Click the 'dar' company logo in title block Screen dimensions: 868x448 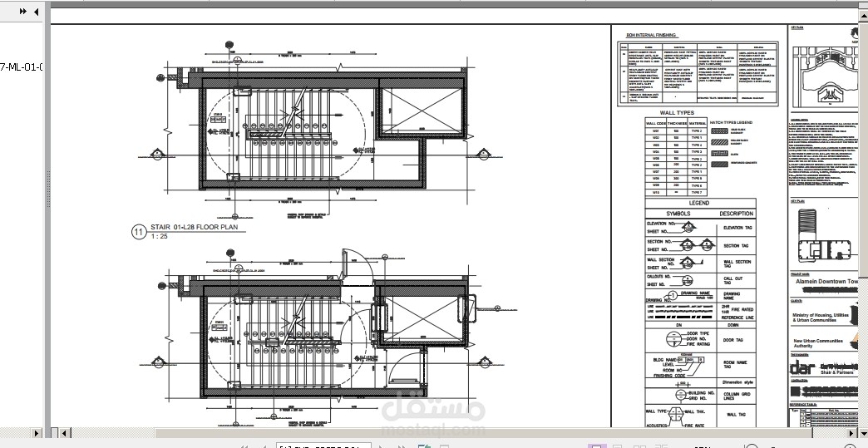[x=803, y=367]
